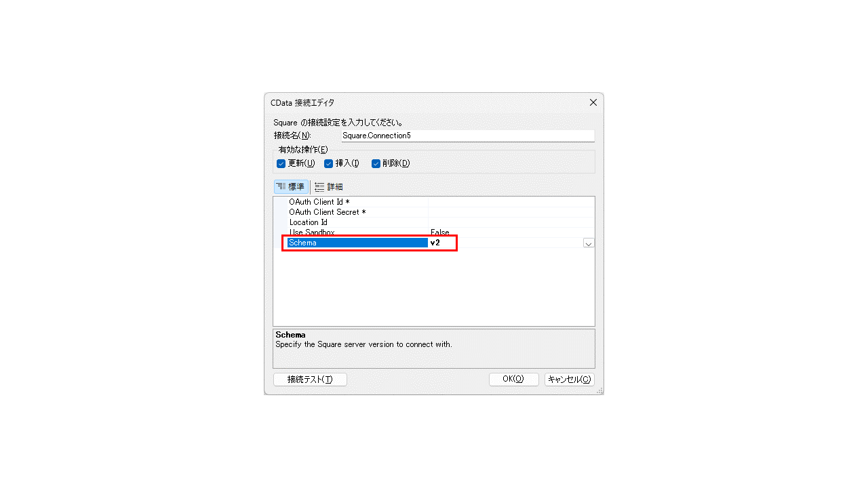This screenshot has width=868, height=488.
Task: Click the standard view icon on 標準 tab
Action: tap(281, 187)
